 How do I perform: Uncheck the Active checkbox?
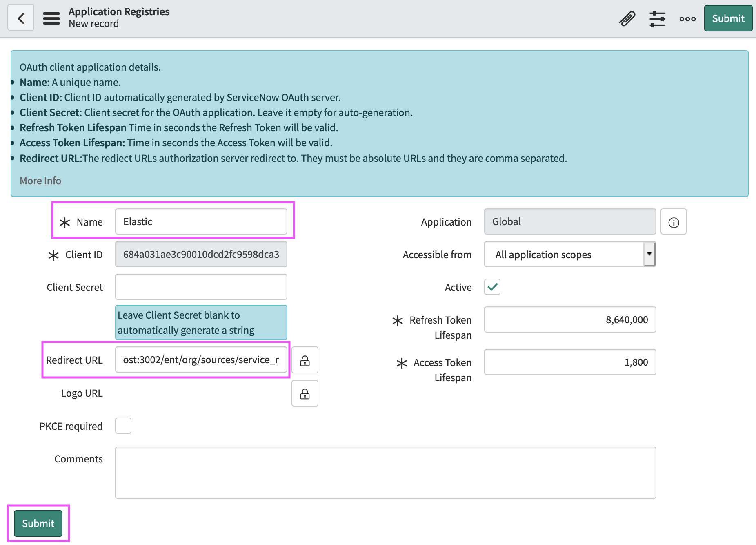(492, 287)
